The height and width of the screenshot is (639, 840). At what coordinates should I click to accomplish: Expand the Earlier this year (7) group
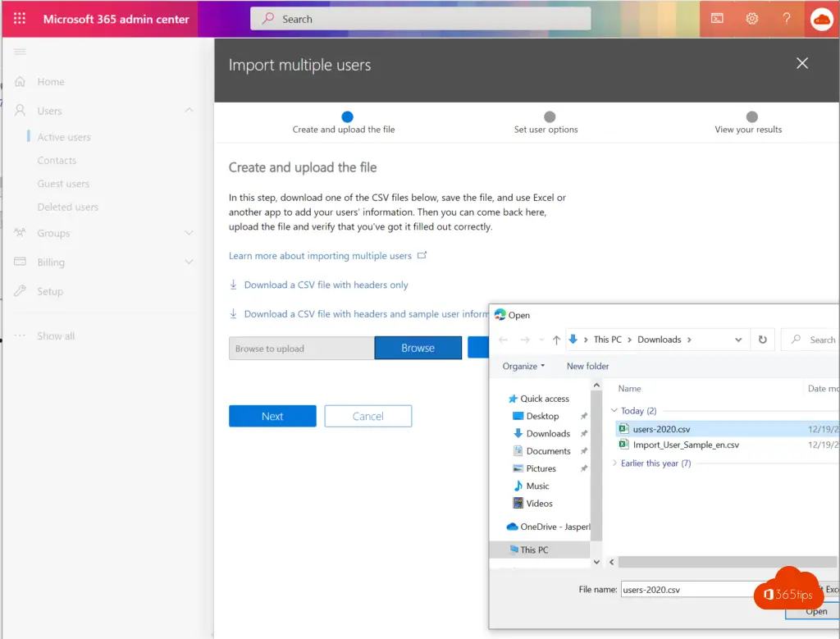614,463
